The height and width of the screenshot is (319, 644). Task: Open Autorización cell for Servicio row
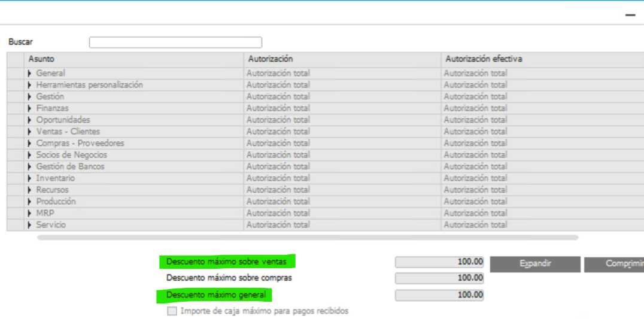pyautogui.click(x=342, y=225)
